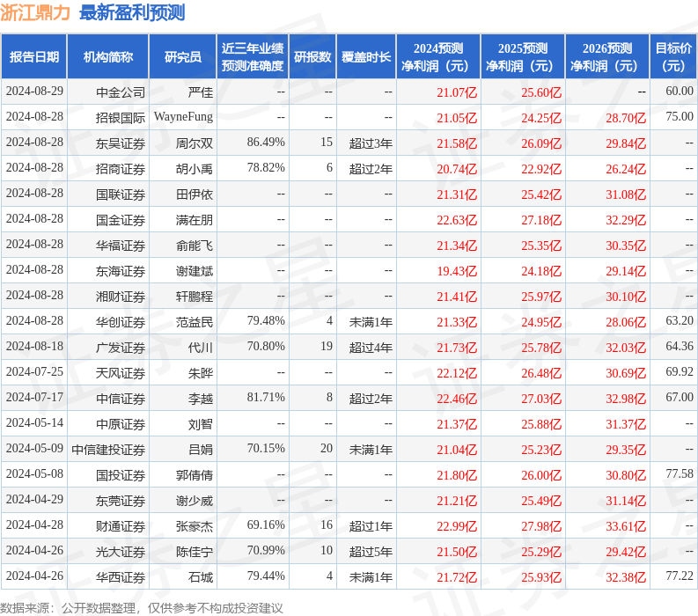Select the 75.00 target price
The width and height of the screenshot is (698, 616).
pyautogui.click(x=680, y=116)
